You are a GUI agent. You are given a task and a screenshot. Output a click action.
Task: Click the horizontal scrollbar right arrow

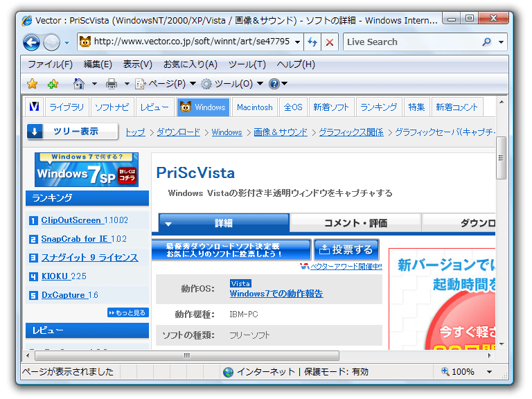coord(490,355)
